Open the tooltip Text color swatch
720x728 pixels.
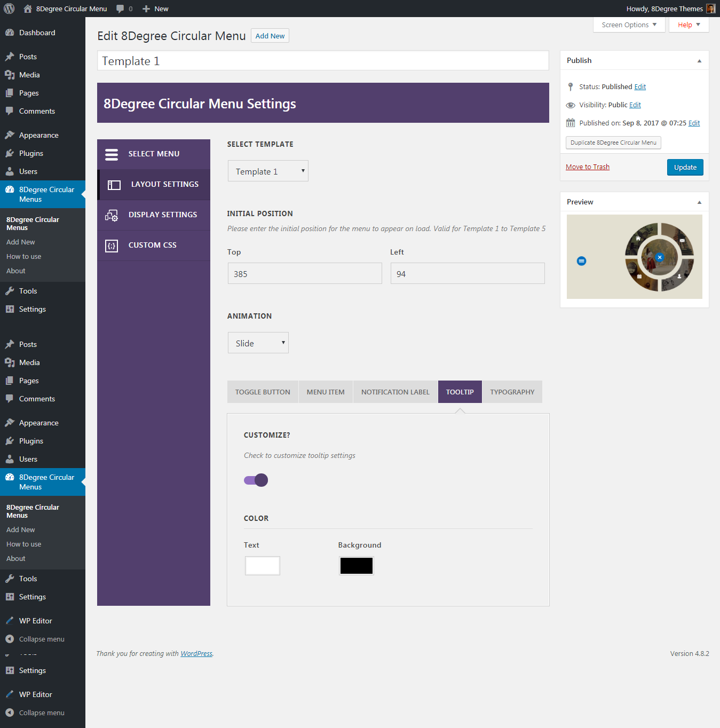pyautogui.click(x=263, y=566)
